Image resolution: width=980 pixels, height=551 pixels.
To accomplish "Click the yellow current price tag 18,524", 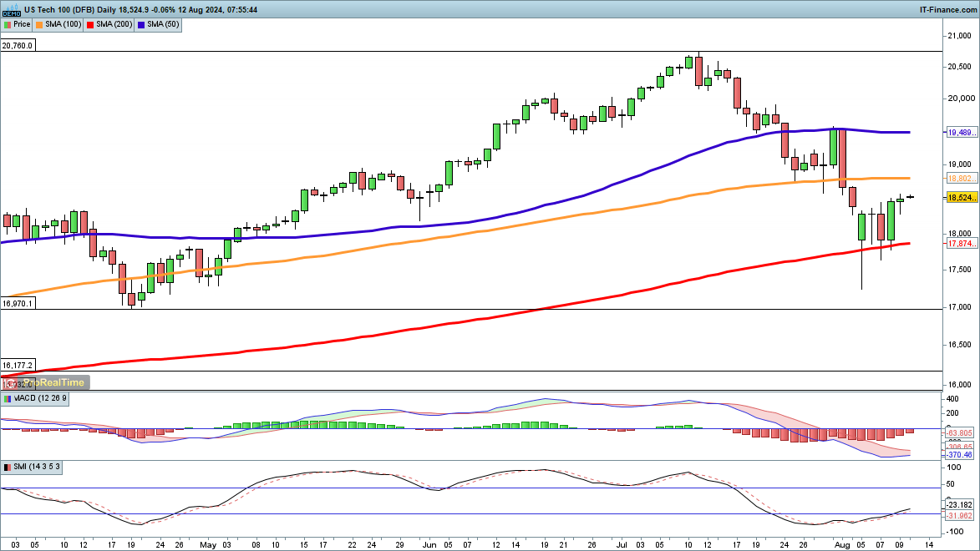I will pyautogui.click(x=962, y=197).
